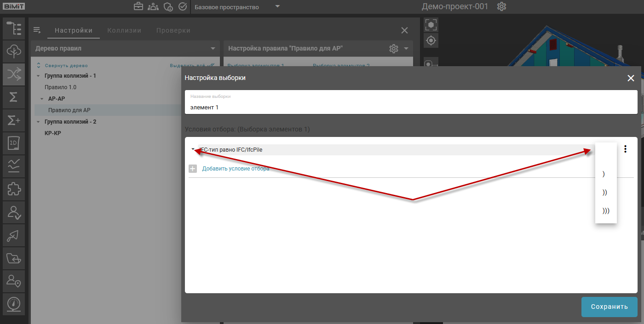Click the puzzle piece plugins icon
Image resolution: width=644 pixels, height=324 pixels.
point(14,189)
